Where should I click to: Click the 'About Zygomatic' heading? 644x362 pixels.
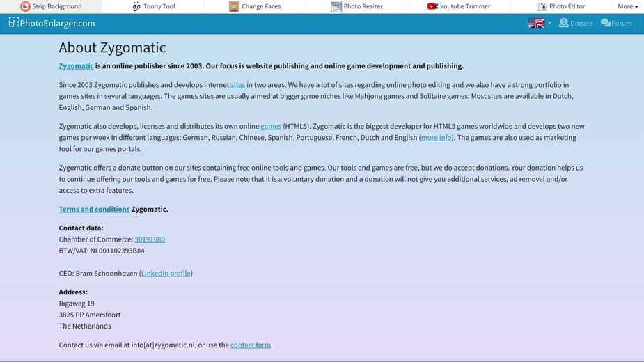point(112,47)
